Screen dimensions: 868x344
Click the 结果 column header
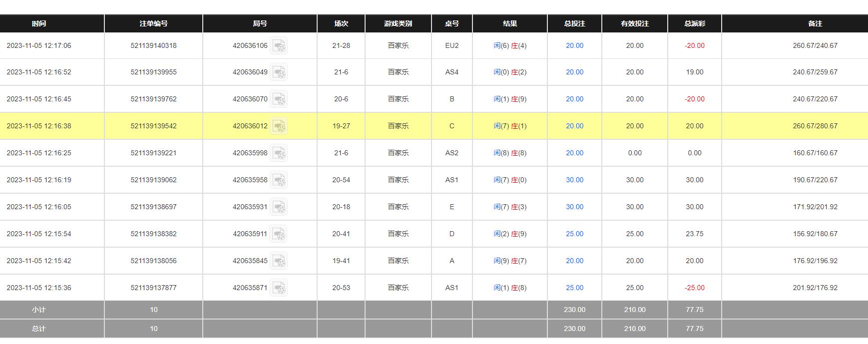pos(509,23)
